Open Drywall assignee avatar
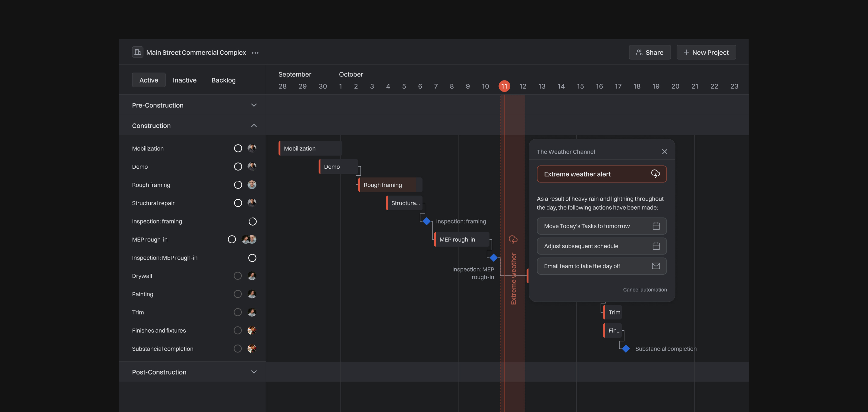Viewport: 868px width, 412px height. click(252, 276)
